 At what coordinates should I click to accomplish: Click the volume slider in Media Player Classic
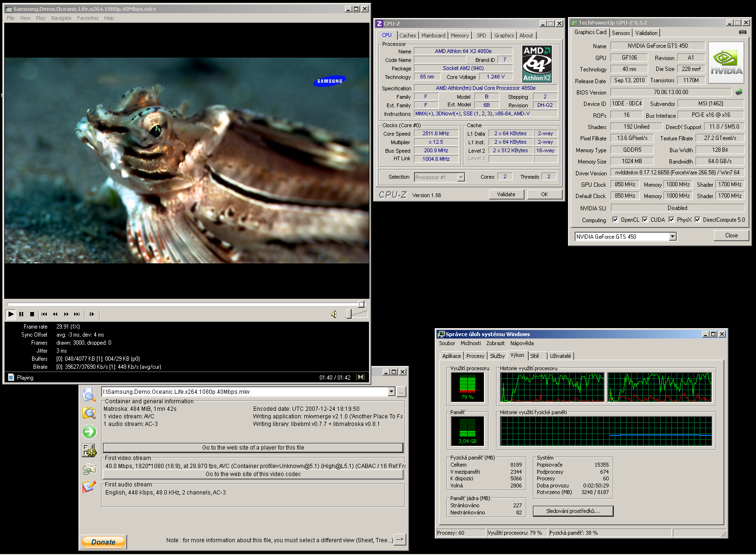357,314
